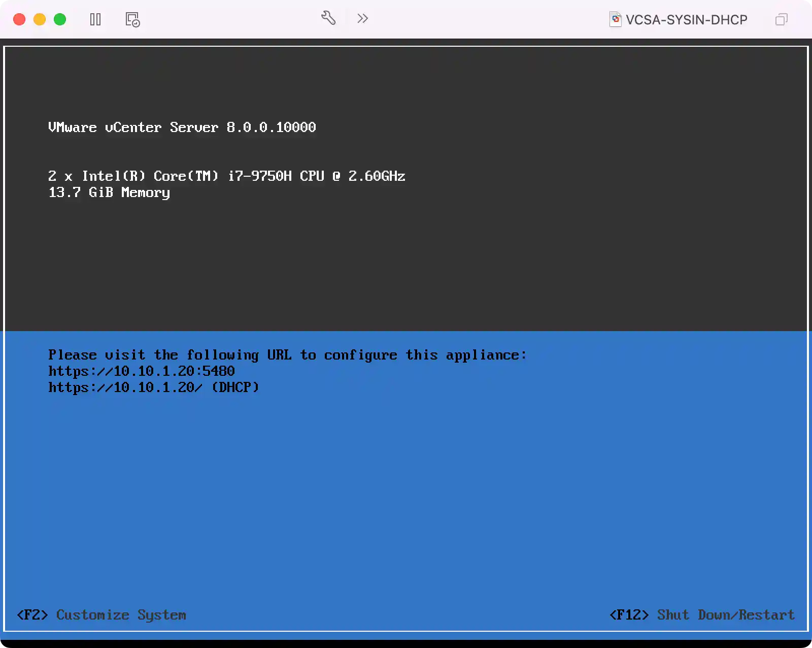
Task: Minimize the VM window with yellow button
Action: point(40,19)
